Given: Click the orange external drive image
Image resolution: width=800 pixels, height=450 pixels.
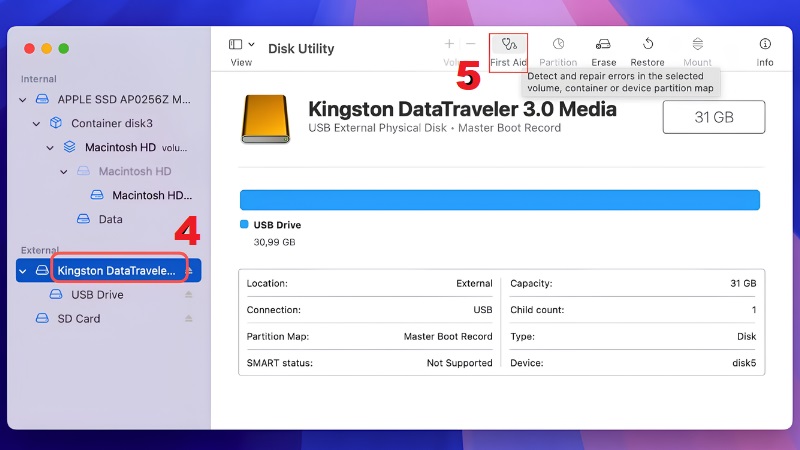Looking at the screenshot, I should pos(265,119).
